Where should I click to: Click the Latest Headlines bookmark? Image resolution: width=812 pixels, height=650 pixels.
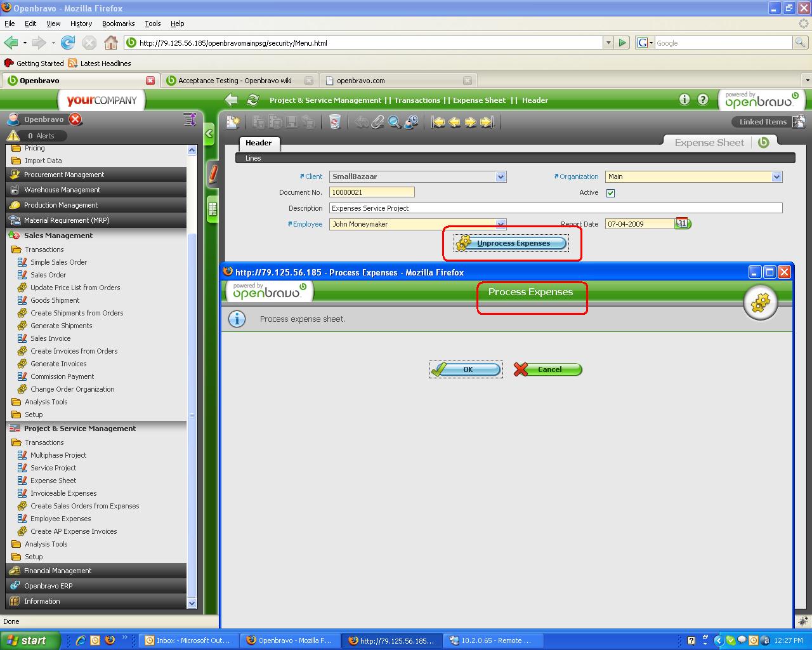coord(100,63)
